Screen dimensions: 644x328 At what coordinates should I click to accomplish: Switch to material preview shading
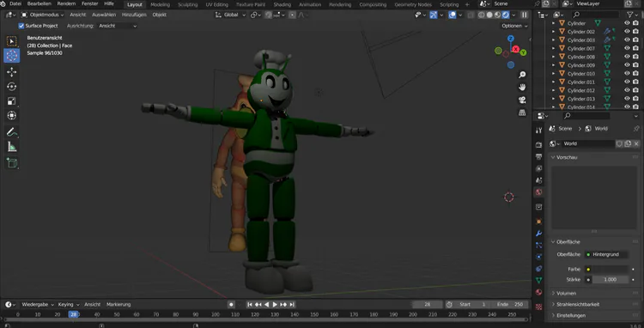(x=497, y=15)
